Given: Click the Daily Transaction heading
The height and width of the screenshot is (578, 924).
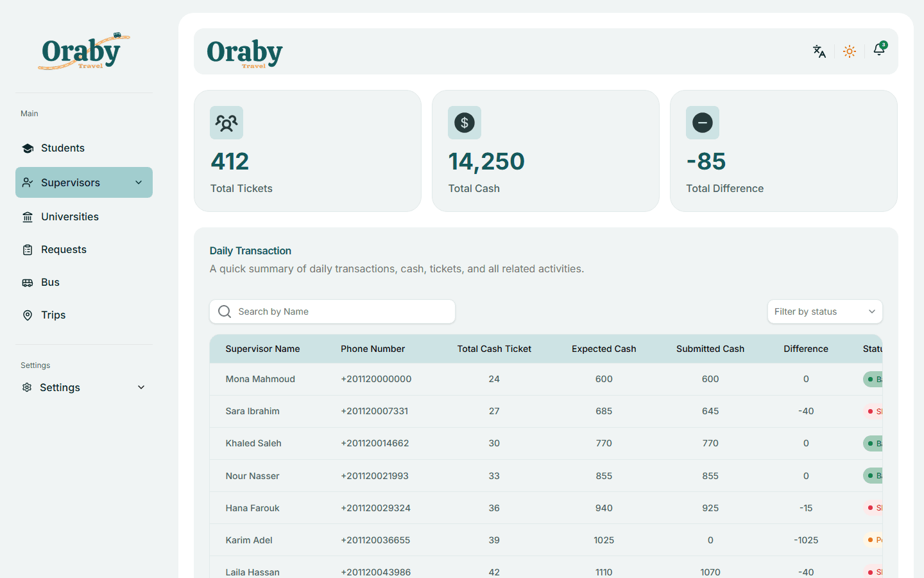Looking at the screenshot, I should (x=250, y=250).
